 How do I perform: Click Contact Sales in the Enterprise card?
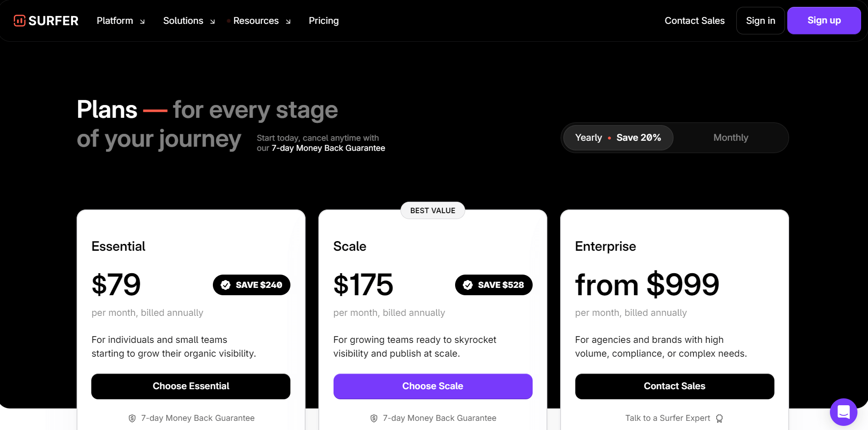[x=674, y=386]
